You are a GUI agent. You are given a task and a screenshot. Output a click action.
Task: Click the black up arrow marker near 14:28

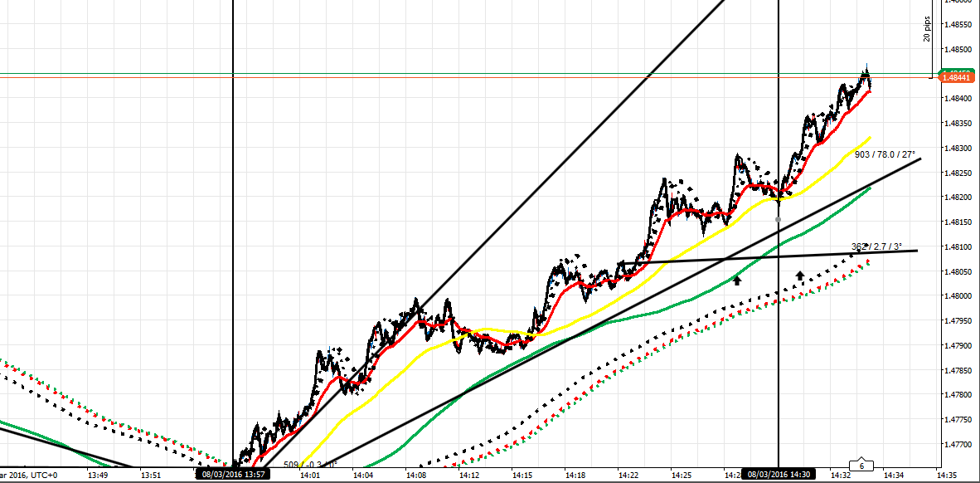[x=736, y=281]
